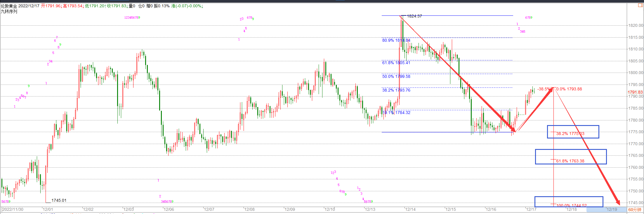The image size is (644, 214).
Task: Click the 12/07 date on time axis
Action: click(x=209, y=209)
